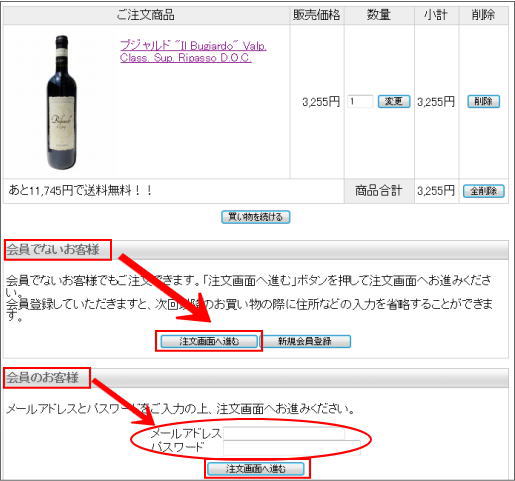Click the 数量 column header

379,15
